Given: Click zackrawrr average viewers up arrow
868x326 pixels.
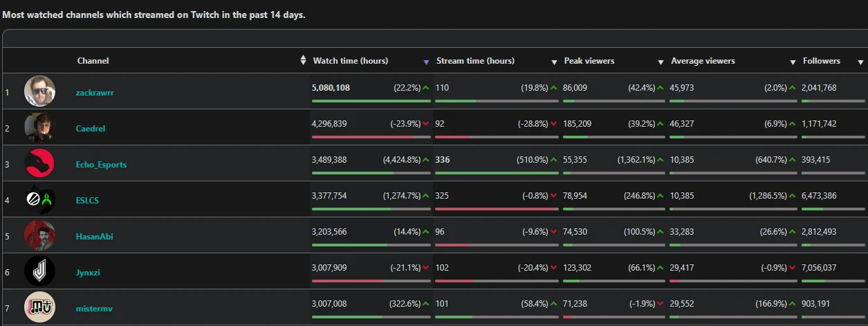Looking at the screenshot, I should pos(793,88).
